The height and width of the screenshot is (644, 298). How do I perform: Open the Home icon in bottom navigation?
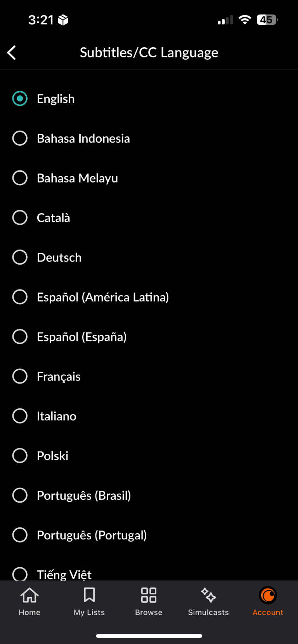(29, 595)
